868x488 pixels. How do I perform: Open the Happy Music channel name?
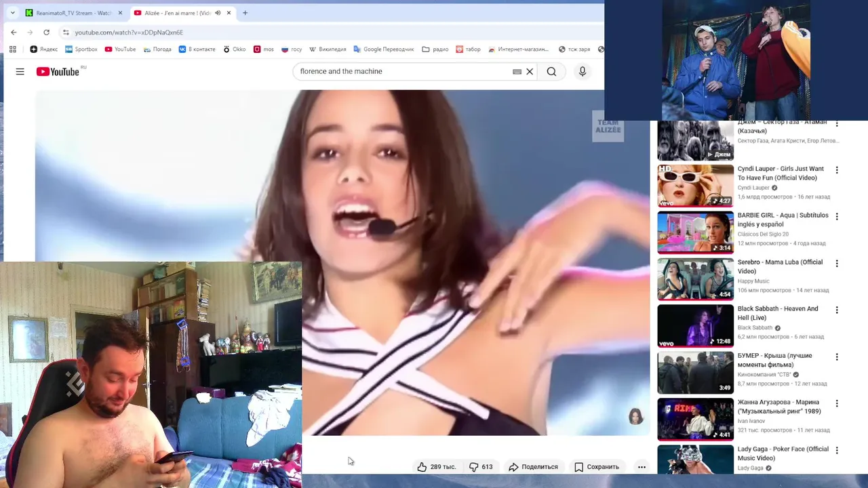tap(753, 281)
